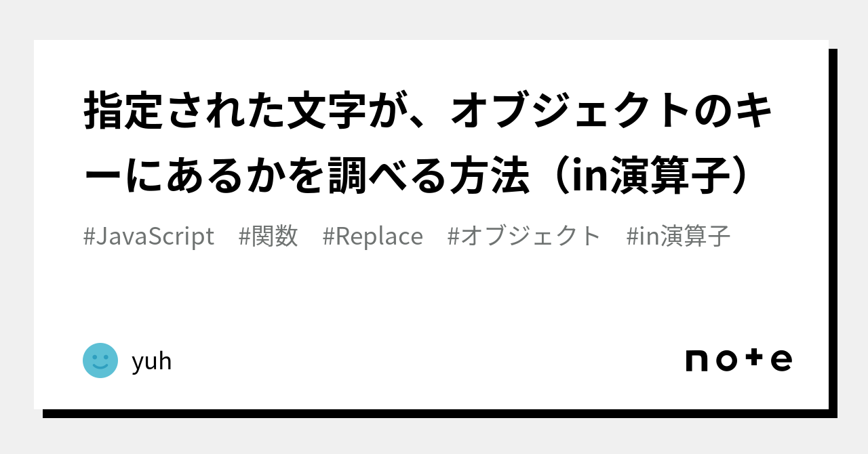Click the gray background above the card
The image size is (868, 454).
click(x=434, y=19)
